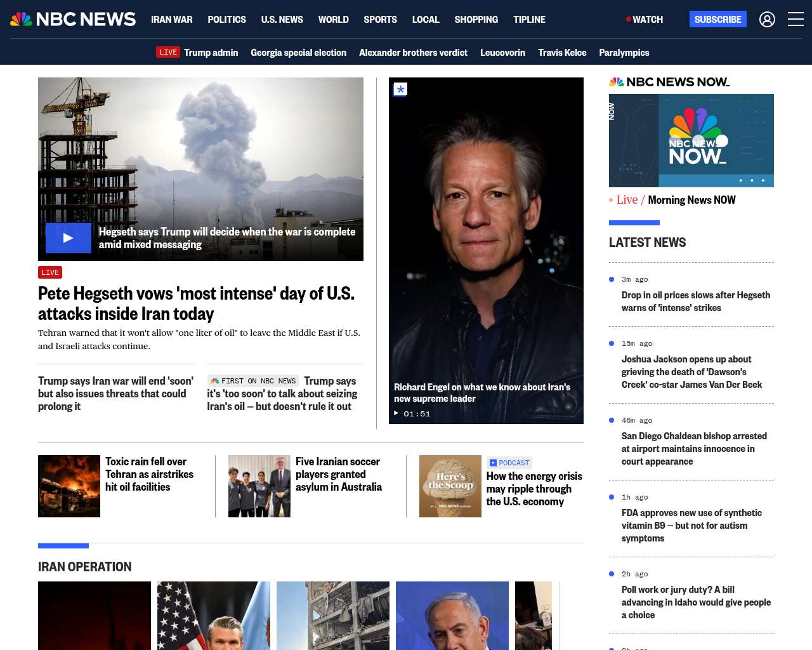Image resolution: width=812 pixels, height=650 pixels.
Task: Open the NBC News NOW live stream thumbnail
Action: [x=691, y=140]
